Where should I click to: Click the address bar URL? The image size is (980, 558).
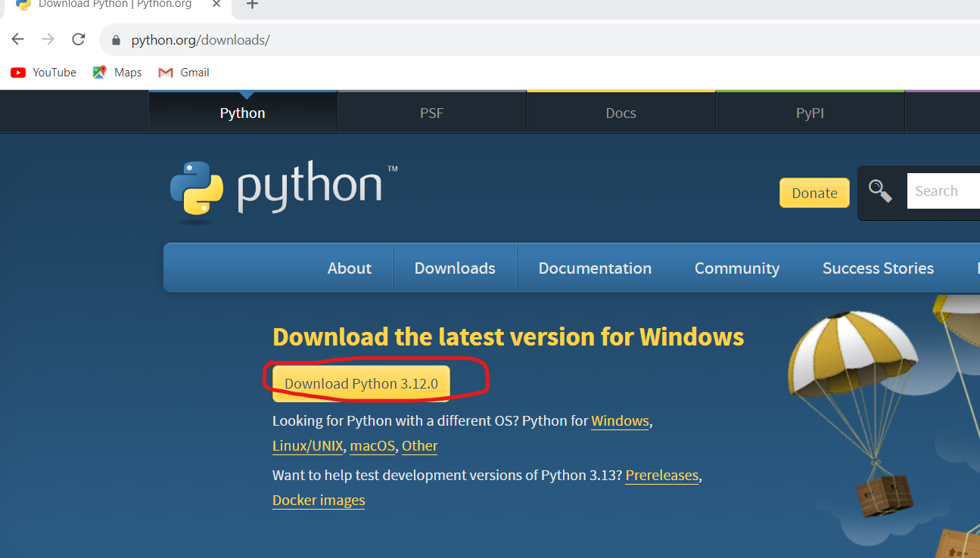[x=201, y=40]
